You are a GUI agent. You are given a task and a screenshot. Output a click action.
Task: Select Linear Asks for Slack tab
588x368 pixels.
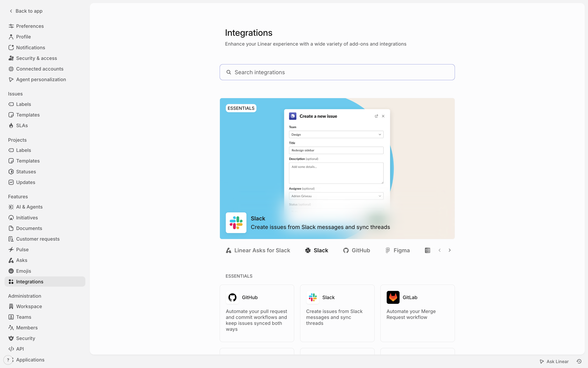pyautogui.click(x=258, y=250)
